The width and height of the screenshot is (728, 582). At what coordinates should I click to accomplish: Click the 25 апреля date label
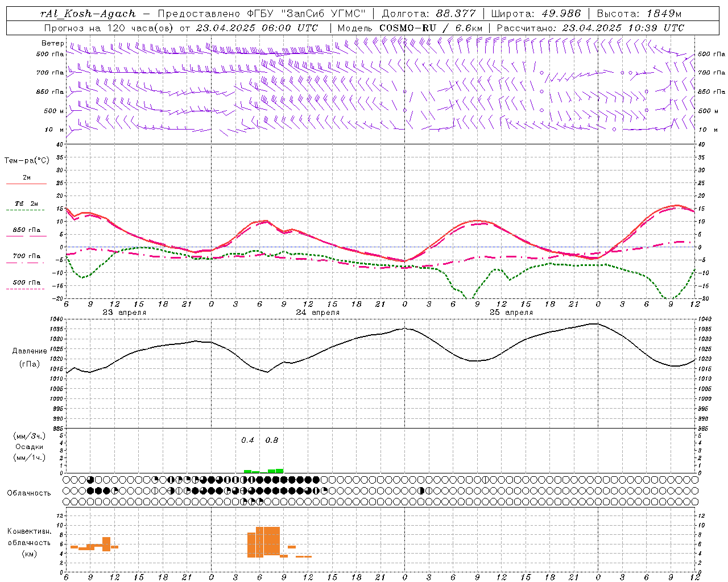[511, 313]
